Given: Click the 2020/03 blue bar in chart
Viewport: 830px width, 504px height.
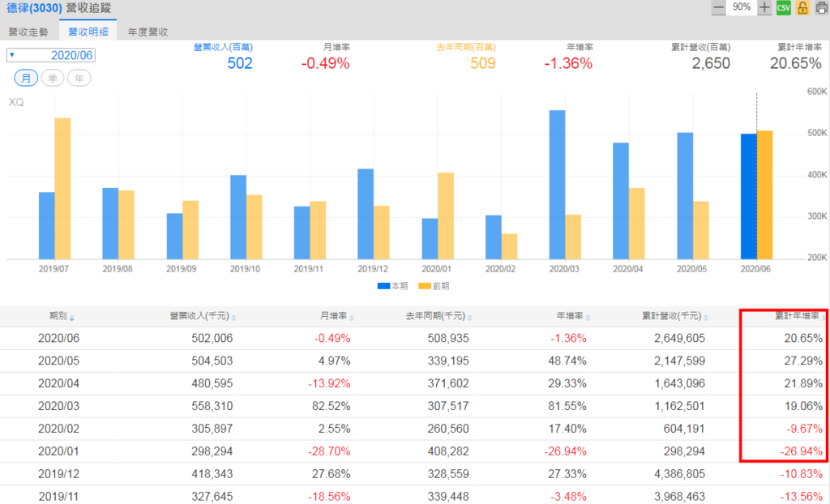Looking at the screenshot, I should (x=557, y=185).
